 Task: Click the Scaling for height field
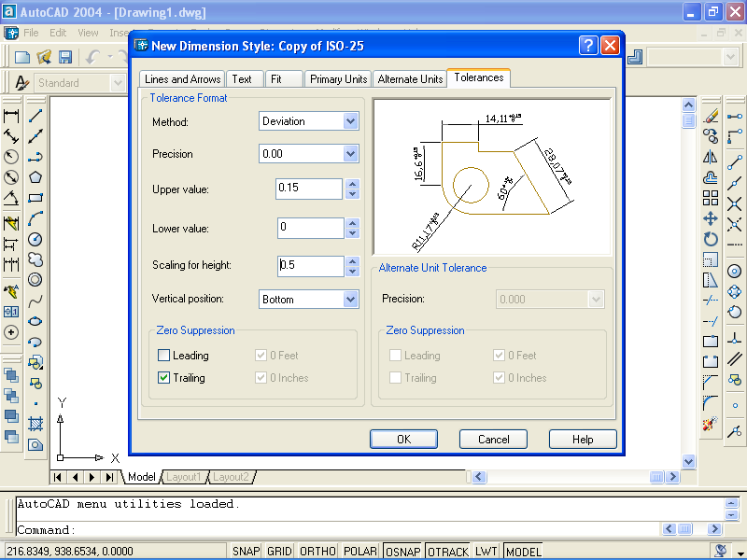(x=311, y=266)
